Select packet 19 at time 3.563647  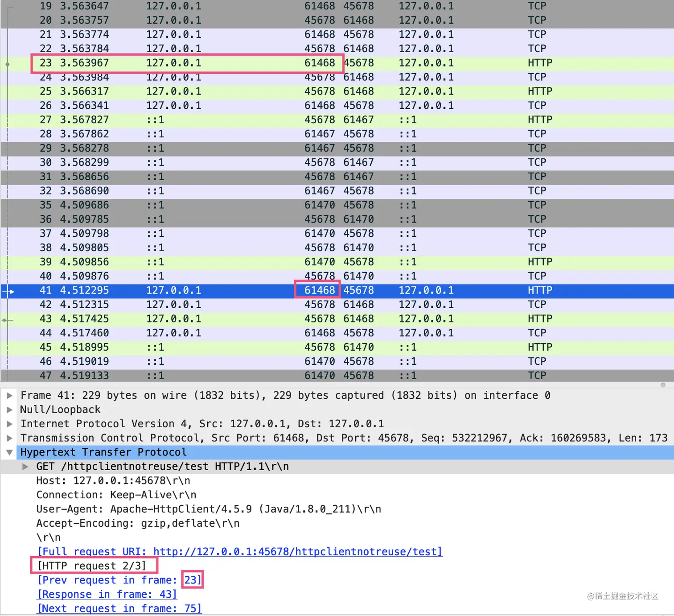(x=337, y=6)
